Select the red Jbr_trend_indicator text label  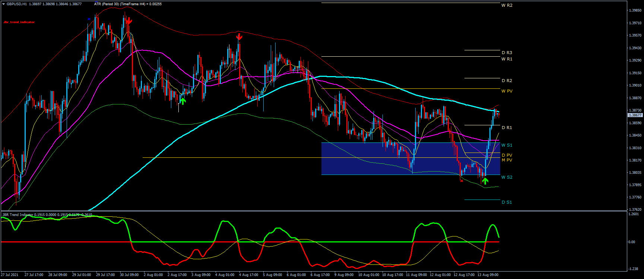tap(19, 22)
